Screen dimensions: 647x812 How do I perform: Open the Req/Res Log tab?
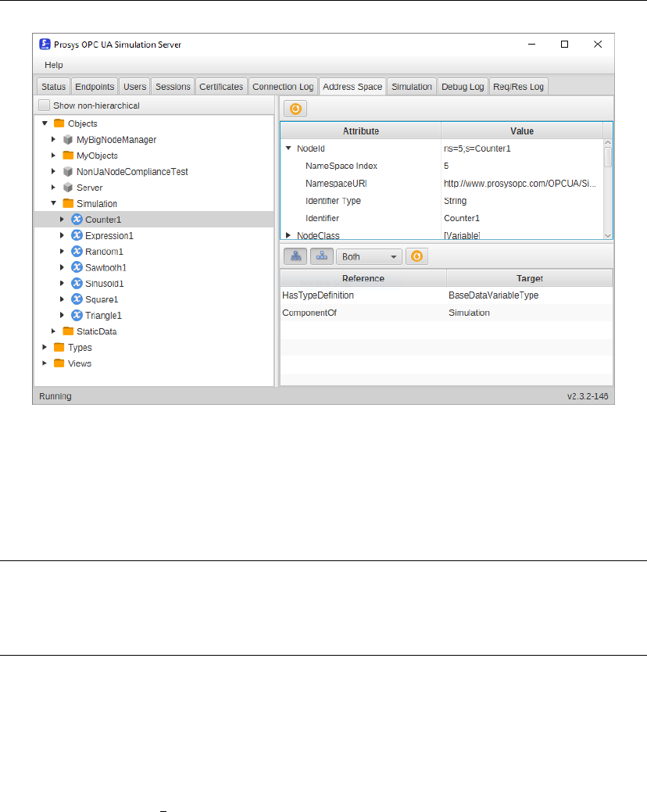click(x=518, y=87)
